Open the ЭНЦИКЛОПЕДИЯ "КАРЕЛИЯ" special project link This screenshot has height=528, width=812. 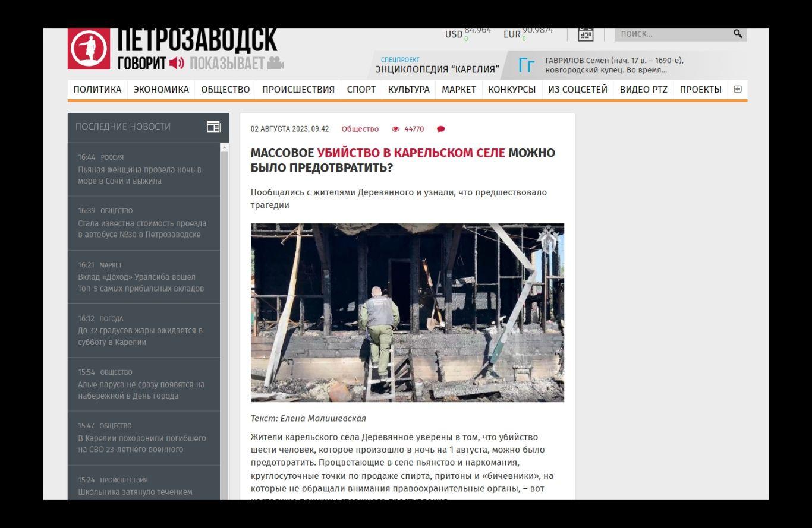(x=438, y=66)
